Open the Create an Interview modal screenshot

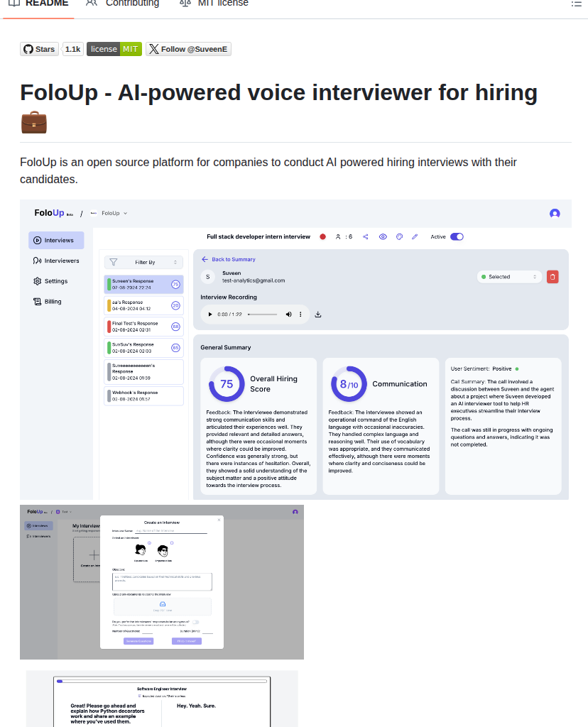tap(162, 582)
